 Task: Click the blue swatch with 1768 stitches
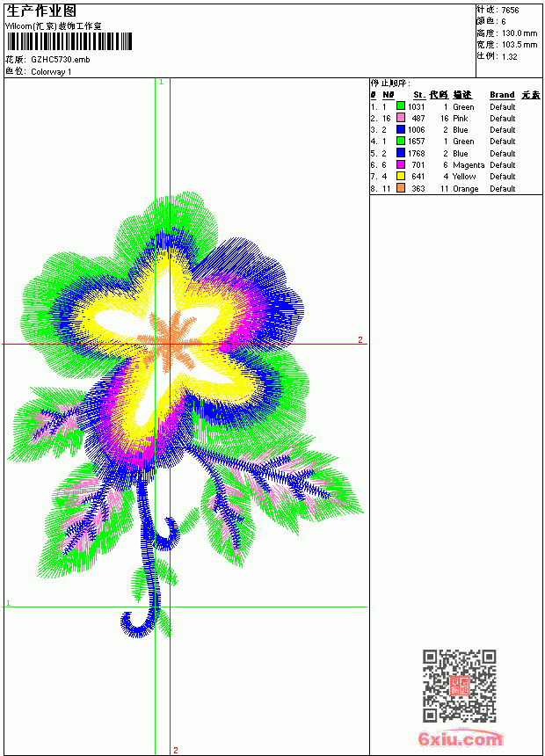(x=400, y=153)
